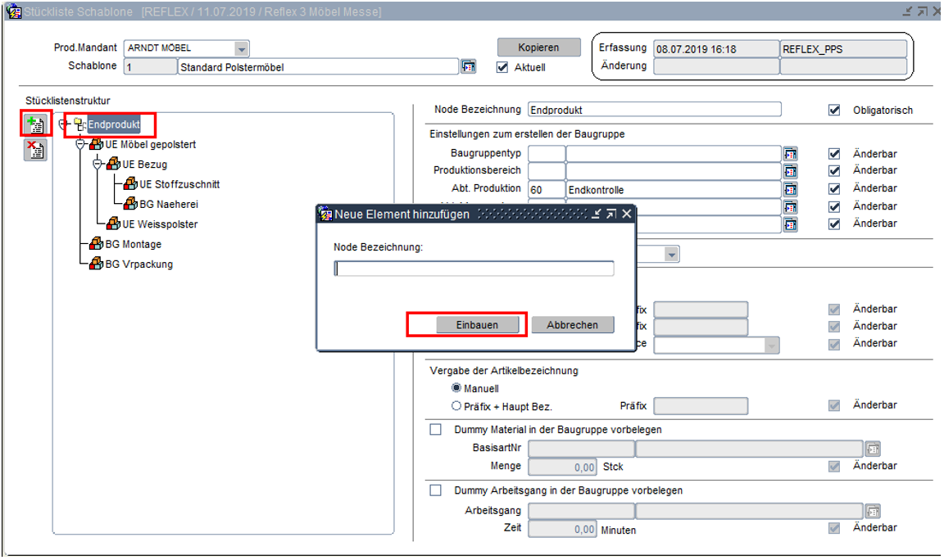944x560 pixels.
Task: Enable Dummy Material in der Baugruppe vorbelegen
Action: click(x=436, y=429)
